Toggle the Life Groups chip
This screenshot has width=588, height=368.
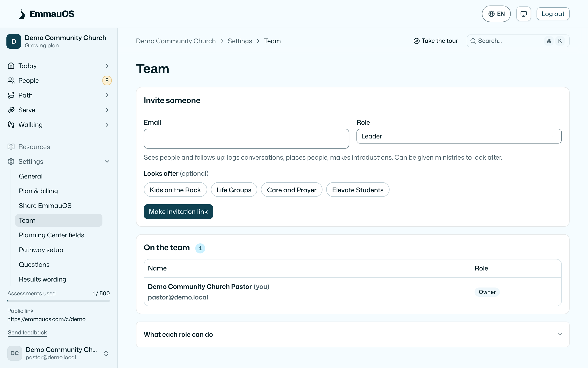point(234,190)
